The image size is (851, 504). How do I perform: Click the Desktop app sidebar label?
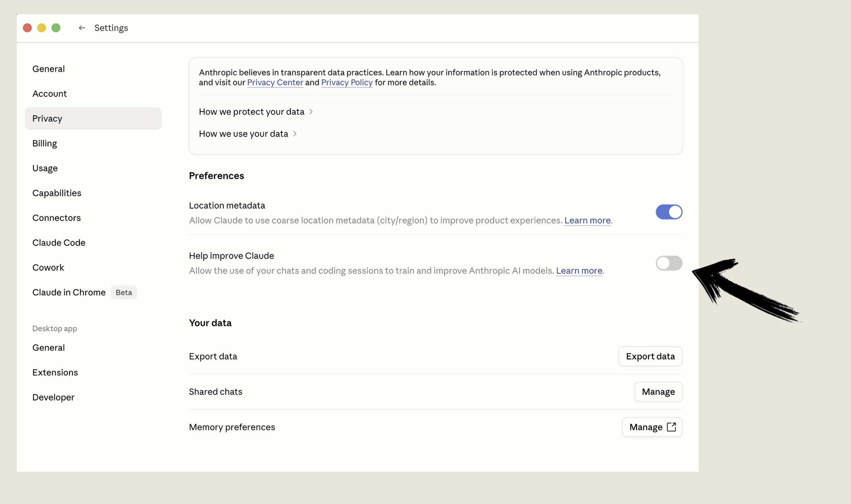(55, 328)
